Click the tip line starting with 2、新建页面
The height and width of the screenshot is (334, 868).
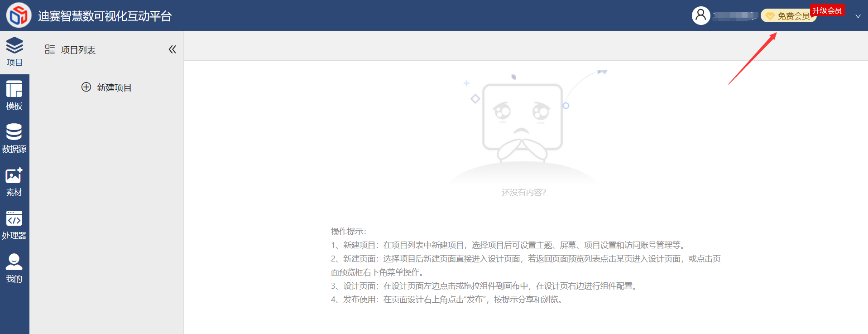(526, 266)
